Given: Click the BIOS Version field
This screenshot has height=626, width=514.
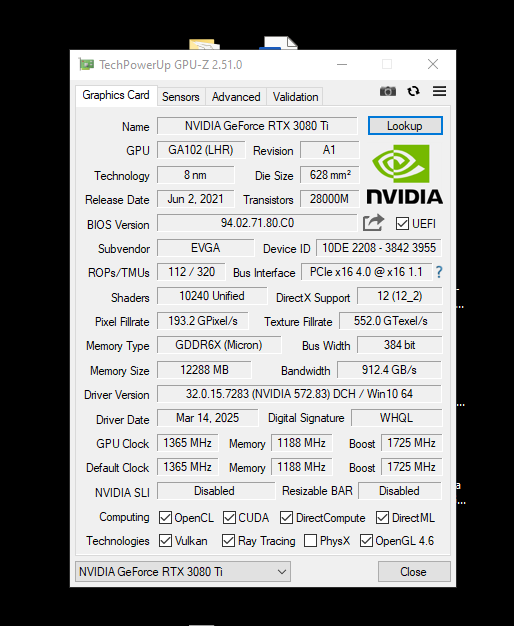Looking at the screenshot, I should tap(257, 223).
